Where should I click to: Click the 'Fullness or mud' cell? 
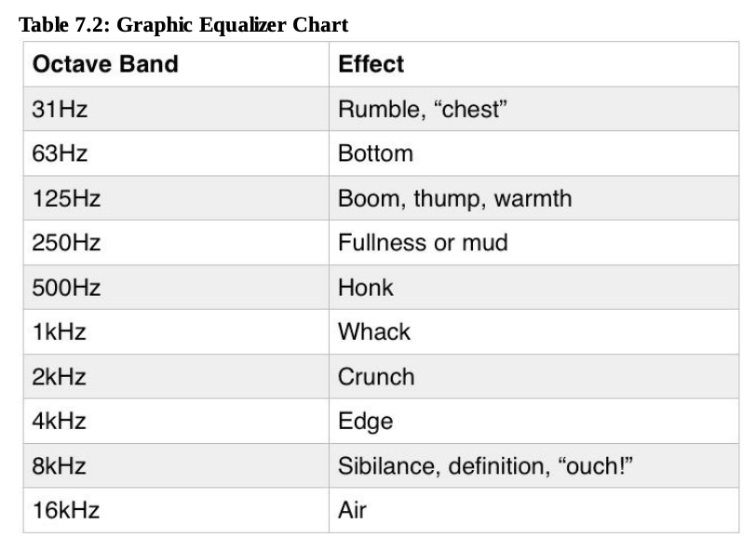[423, 243]
